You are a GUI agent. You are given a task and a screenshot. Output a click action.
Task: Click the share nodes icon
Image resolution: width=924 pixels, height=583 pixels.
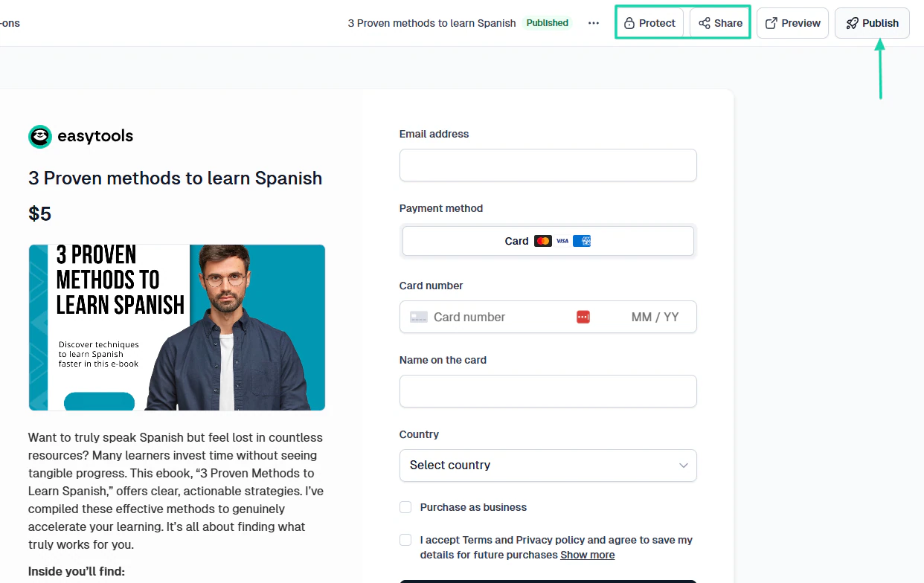(705, 23)
